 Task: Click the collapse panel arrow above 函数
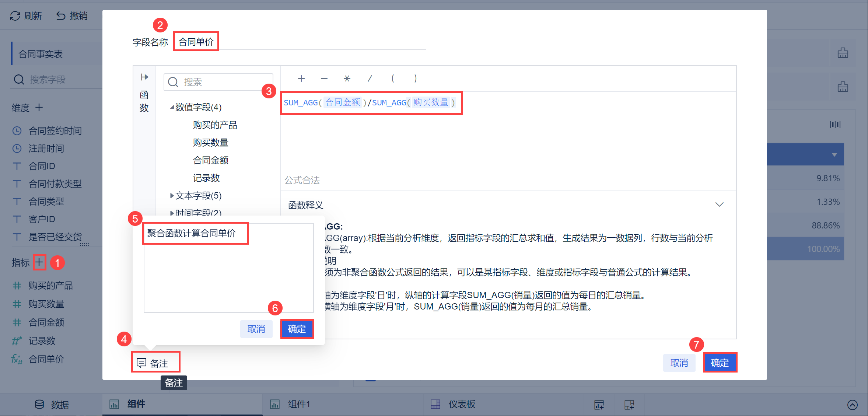(x=144, y=77)
